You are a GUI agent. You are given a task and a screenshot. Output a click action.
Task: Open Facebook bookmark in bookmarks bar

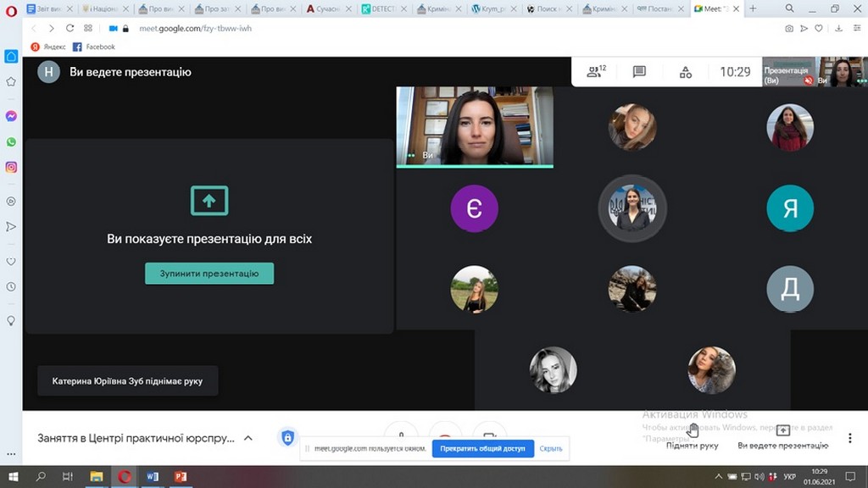[93, 47]
